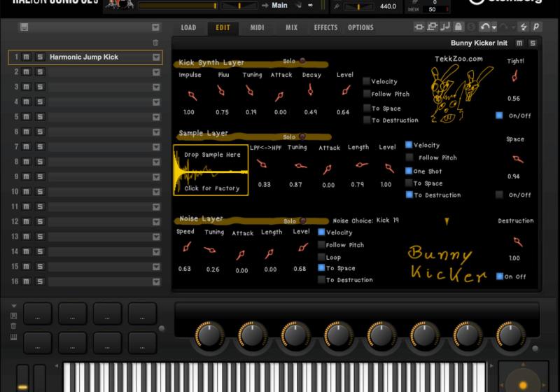Toggle Noise Layer To Space checkbox

coord(321,268)
